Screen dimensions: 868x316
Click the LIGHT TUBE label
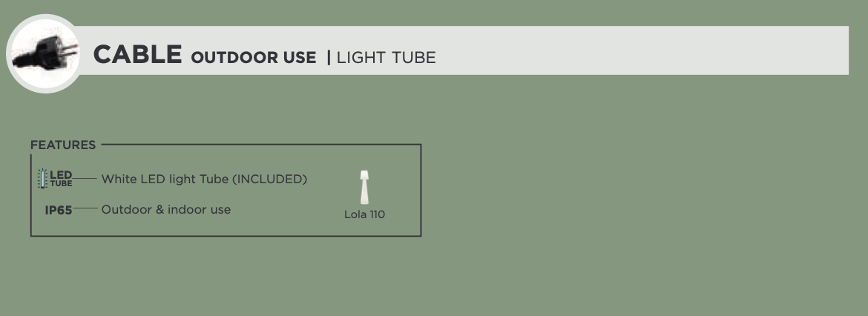[x=387, y=58]
